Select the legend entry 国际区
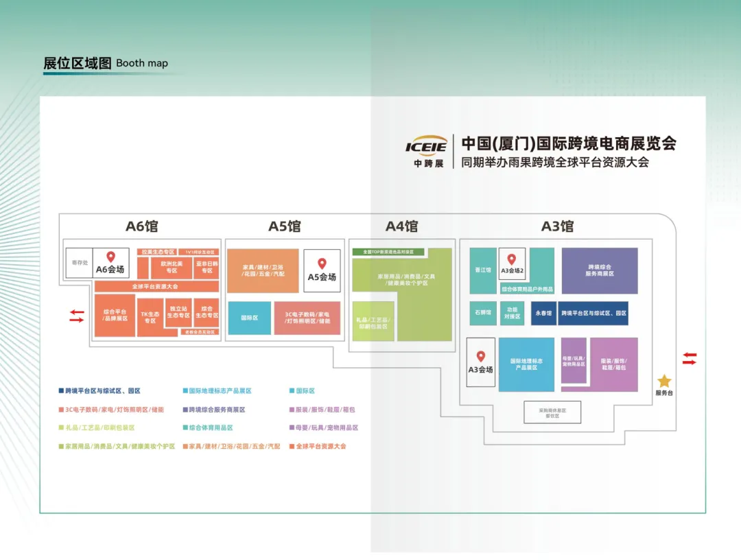The width and height of the screenshot is (741, 560). click(305, 390)
